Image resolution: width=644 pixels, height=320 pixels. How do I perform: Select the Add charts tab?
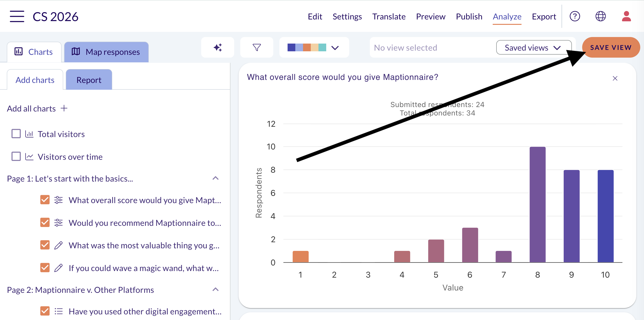click(x=35, y=80)
